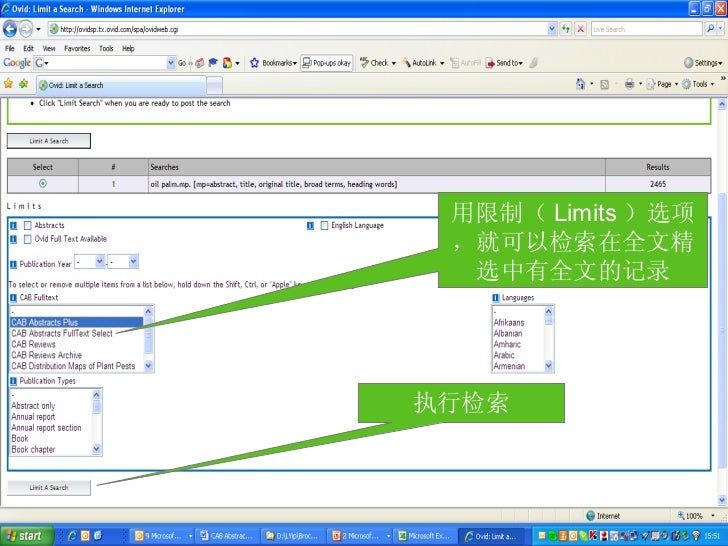This screenshot has height=546, width=728.
Task: Select the Ovid: Limit a Search tab
Action: [x=121, y=85]
